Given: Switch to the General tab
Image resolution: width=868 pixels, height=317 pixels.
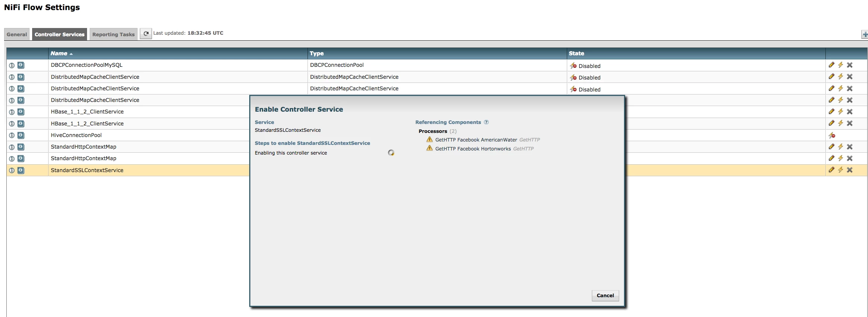Looking at the screenshot, I should tap(17, 34).
